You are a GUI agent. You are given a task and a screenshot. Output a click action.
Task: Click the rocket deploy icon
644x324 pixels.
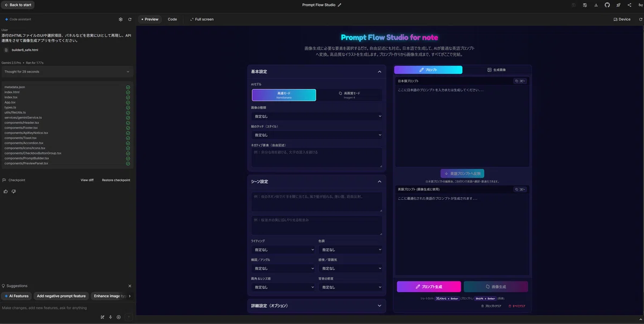[x=618, y=5]
